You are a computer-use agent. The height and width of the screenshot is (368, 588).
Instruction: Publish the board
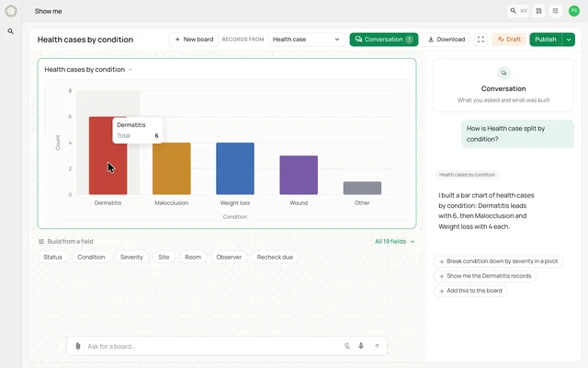pos(546,40)
